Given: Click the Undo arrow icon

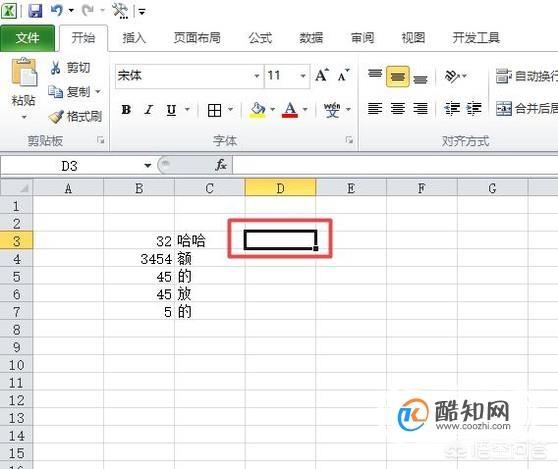Looking at the screenshot, I should (56, 10).
